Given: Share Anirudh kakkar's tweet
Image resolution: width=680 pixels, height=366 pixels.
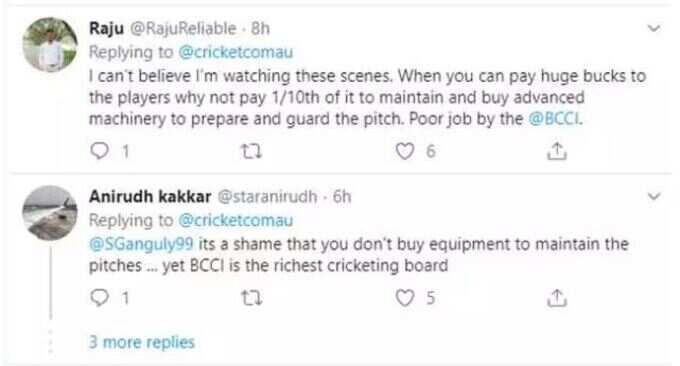Looking at the screenshot, I should click(557, 298).
